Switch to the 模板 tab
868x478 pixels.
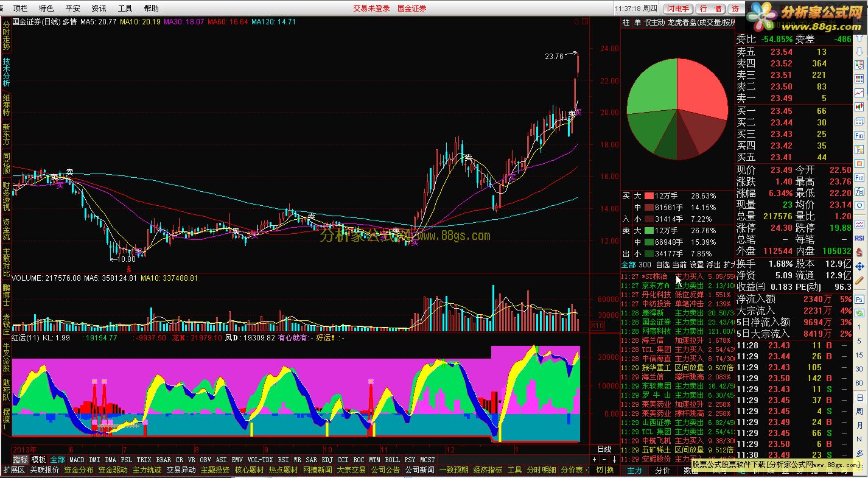[38, 460]
